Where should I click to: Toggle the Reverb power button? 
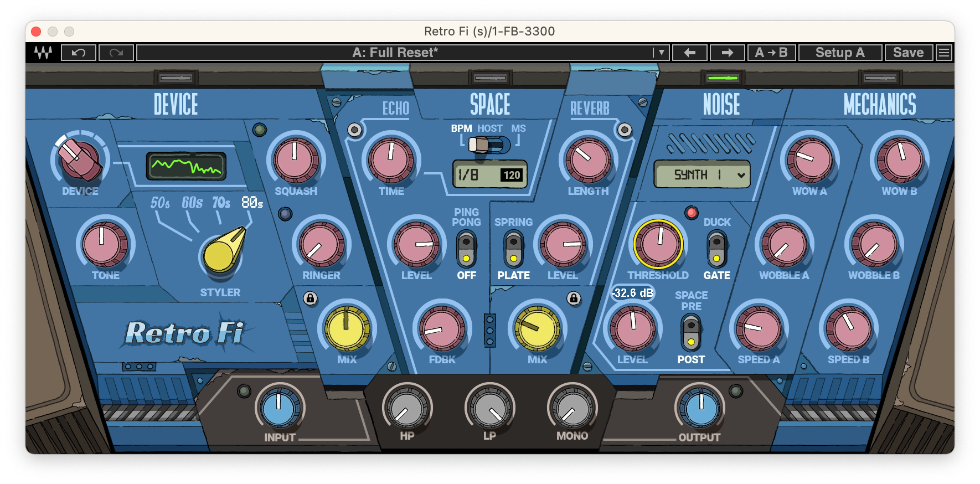(x=625, y=130)
